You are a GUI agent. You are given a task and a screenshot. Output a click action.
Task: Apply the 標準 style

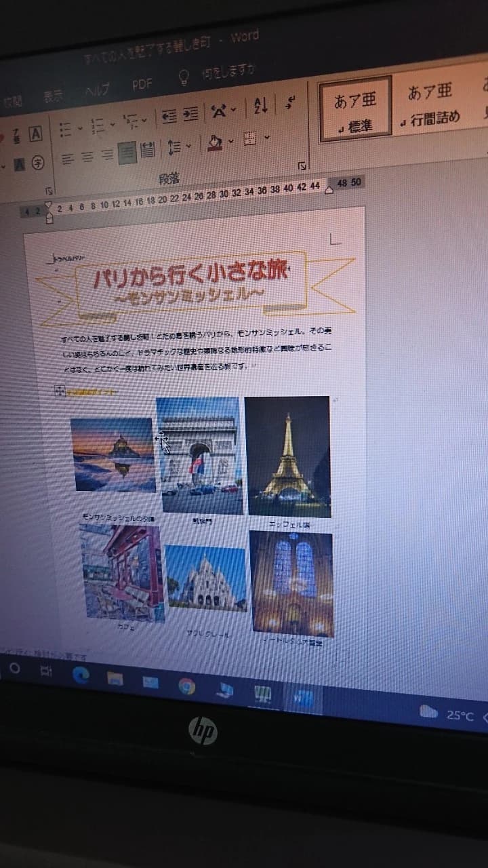point(355,109)
